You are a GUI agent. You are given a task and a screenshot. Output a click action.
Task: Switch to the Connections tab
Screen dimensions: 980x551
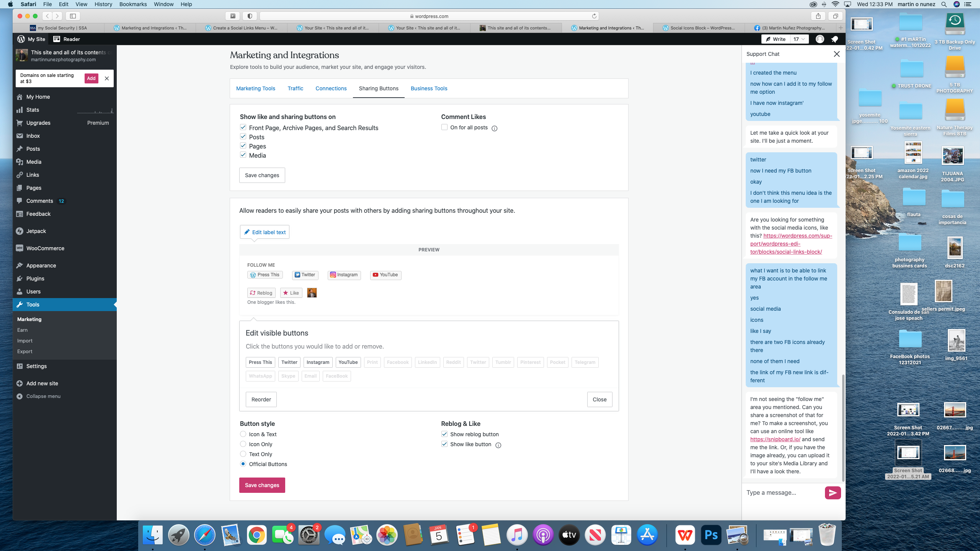(331, 88)
